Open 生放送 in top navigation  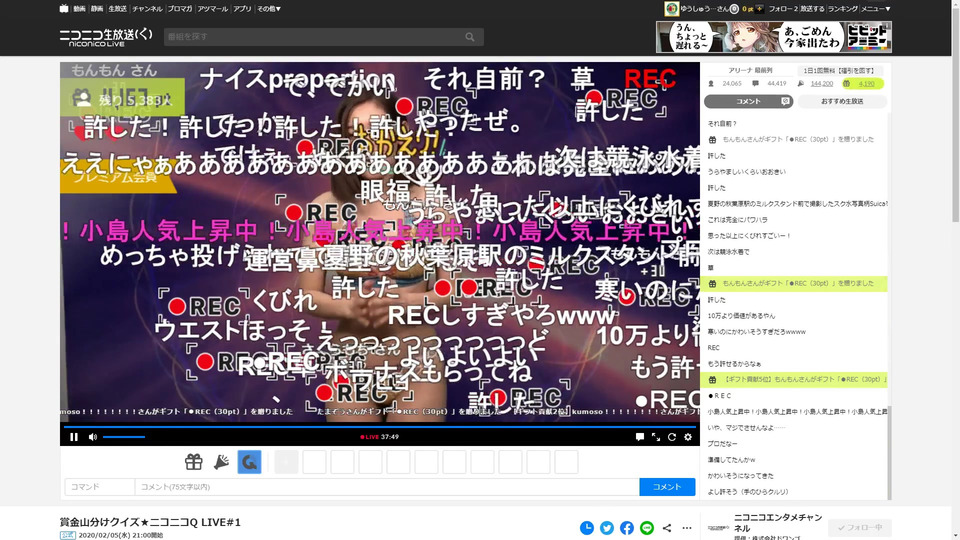pos(117,9)
